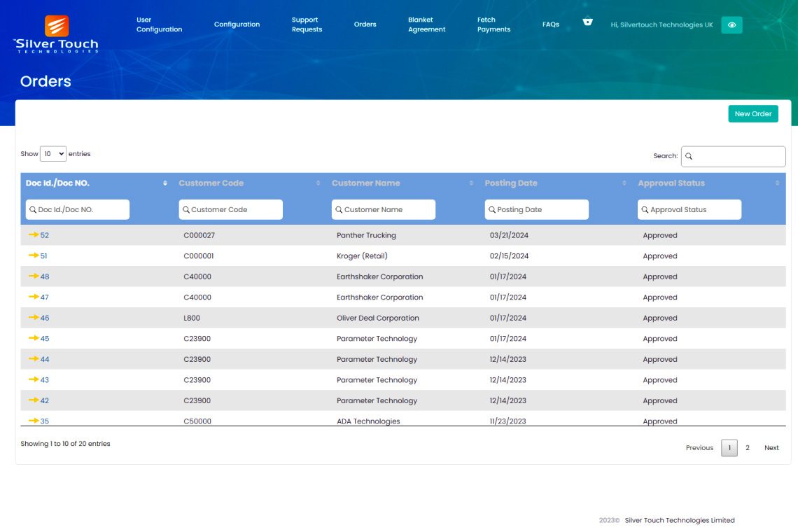Click customer code L800

(x=191, y=318)
